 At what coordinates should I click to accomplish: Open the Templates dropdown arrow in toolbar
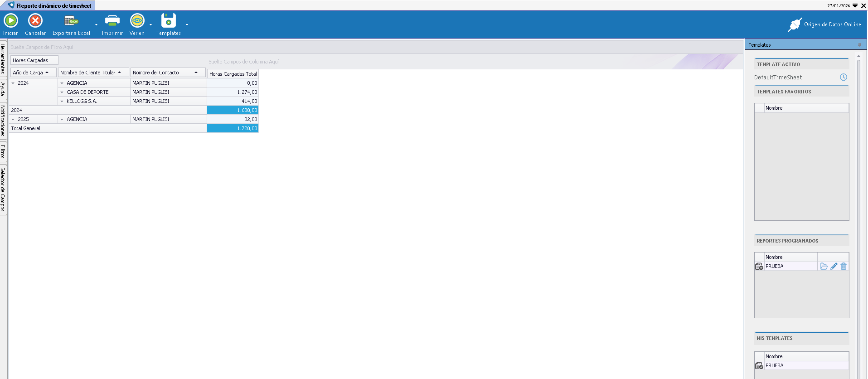coord(187,25)
